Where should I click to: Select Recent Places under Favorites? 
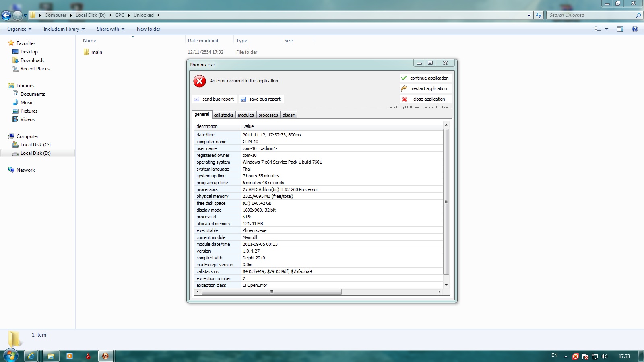point(35,69)
